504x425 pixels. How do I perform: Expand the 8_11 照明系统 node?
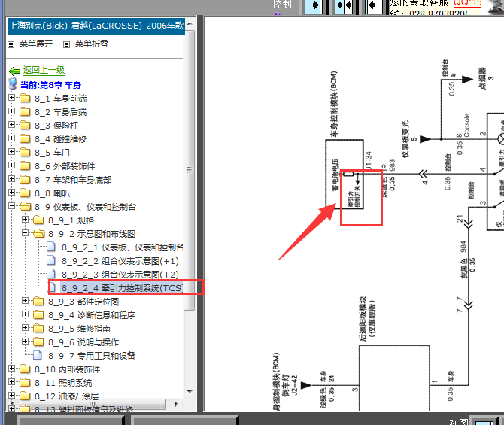pyautogui.click(x=11, y=382)
